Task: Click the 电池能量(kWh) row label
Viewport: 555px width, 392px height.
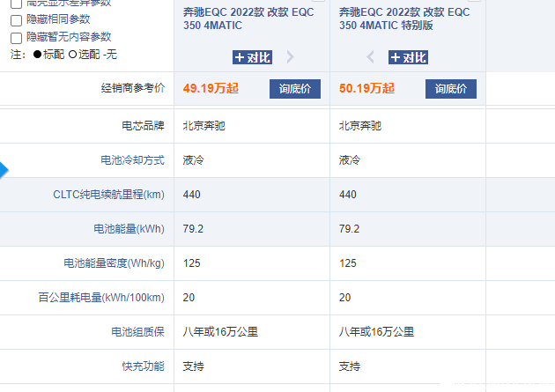Action: tap(129, 229)
